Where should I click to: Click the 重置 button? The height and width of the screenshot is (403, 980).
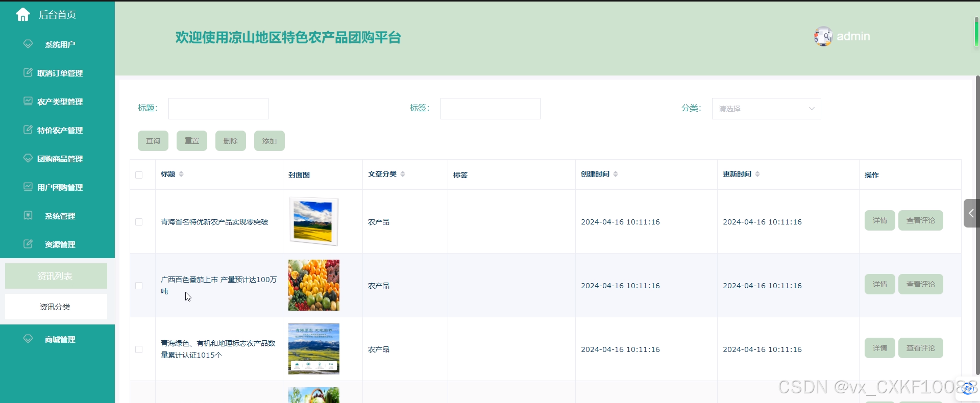click(192, 141)
